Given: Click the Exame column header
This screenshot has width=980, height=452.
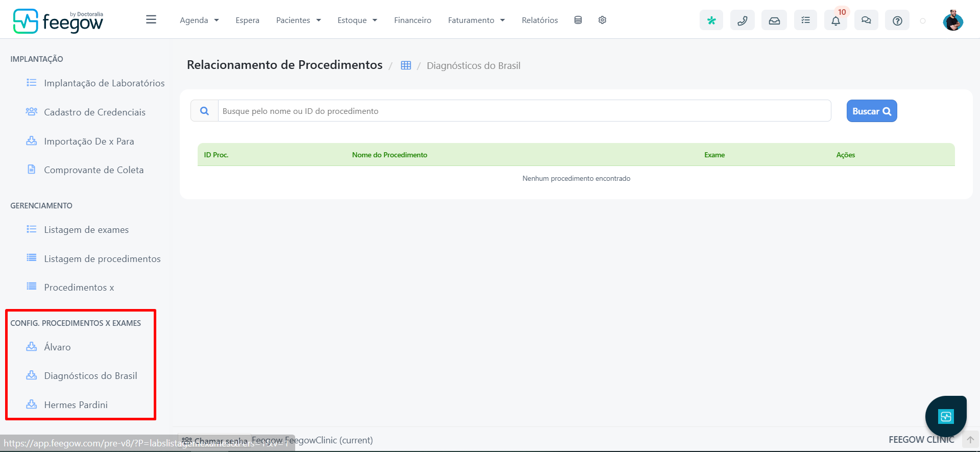Looking at the screenshot, I should tap(714, 155).
